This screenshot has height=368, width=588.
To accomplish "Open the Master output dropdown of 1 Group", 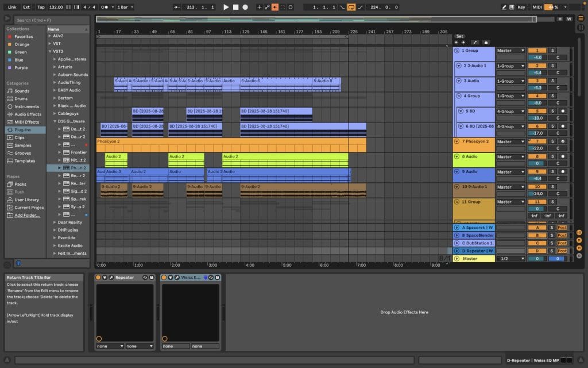I will coord(510,51).
